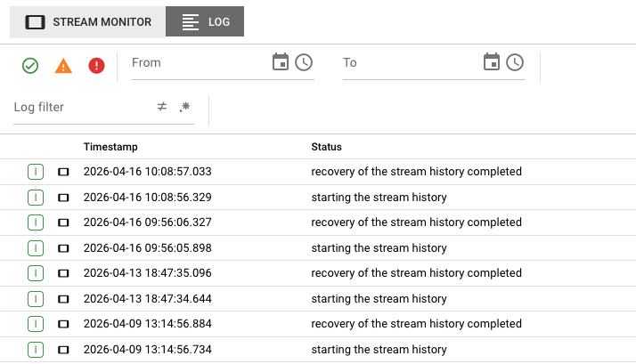Select timestamp 2026-04-16 10:08:56.329

[148, 197]
